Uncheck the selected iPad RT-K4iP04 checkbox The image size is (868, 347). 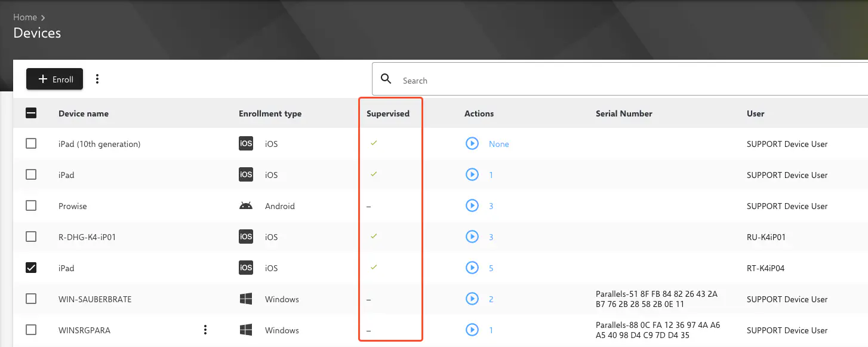[31, 268]
